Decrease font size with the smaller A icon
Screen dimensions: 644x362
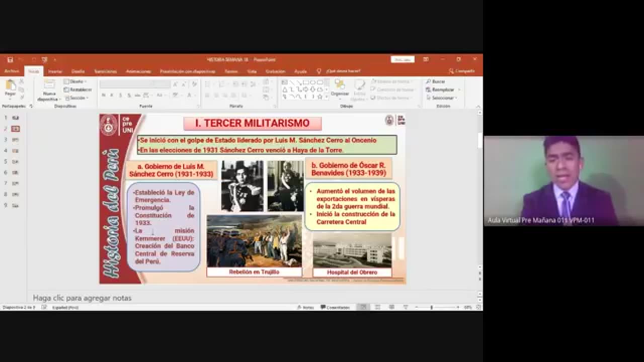tap(183, 84)
